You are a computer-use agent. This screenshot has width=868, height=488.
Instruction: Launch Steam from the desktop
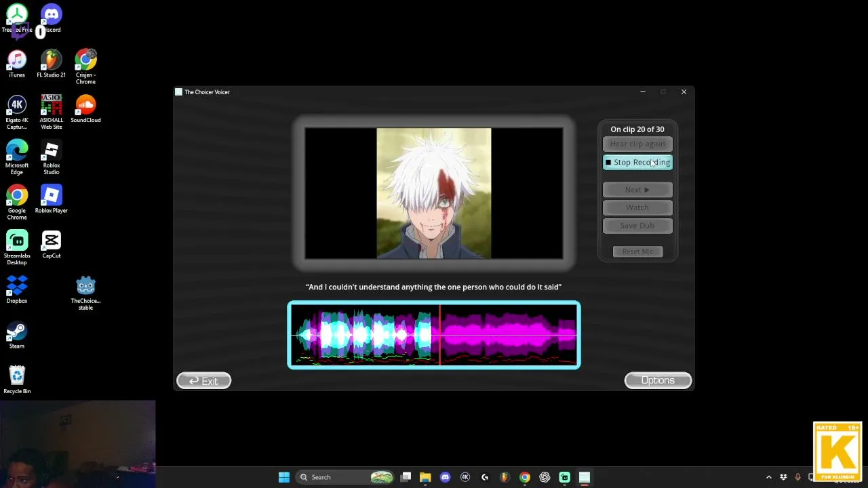[x=17, y=335]
